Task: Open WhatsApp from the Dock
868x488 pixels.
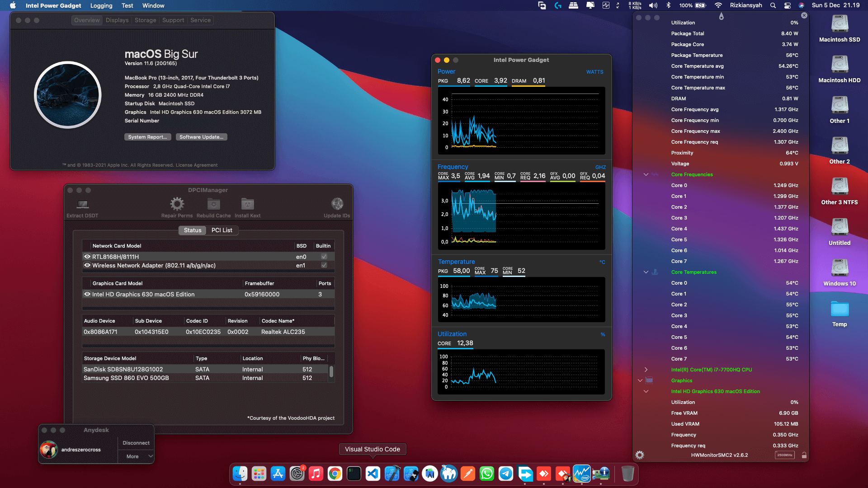Action: coord(487,474)
